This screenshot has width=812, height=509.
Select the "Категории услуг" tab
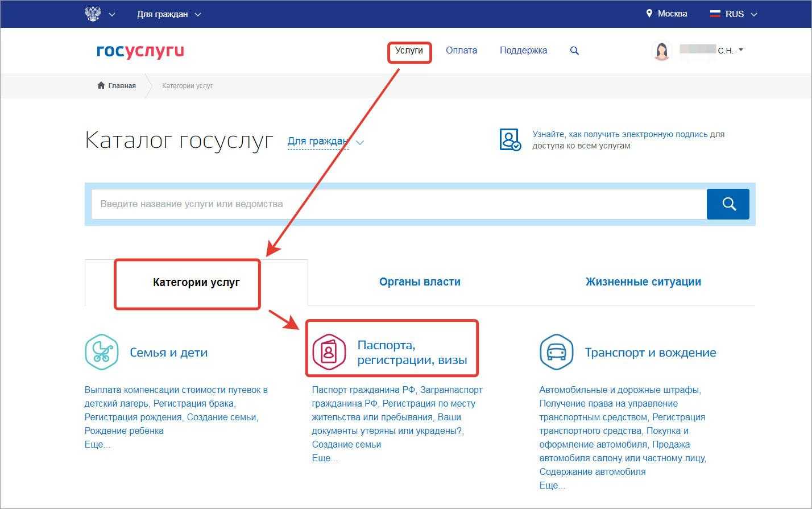pos(196,282)
